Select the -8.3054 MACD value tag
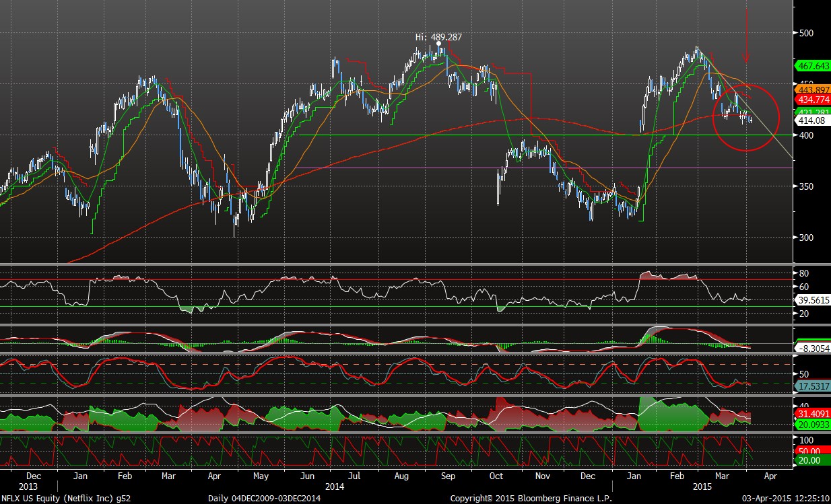The width and height of the screenshot is (831, 504). [x=813, y=349]
